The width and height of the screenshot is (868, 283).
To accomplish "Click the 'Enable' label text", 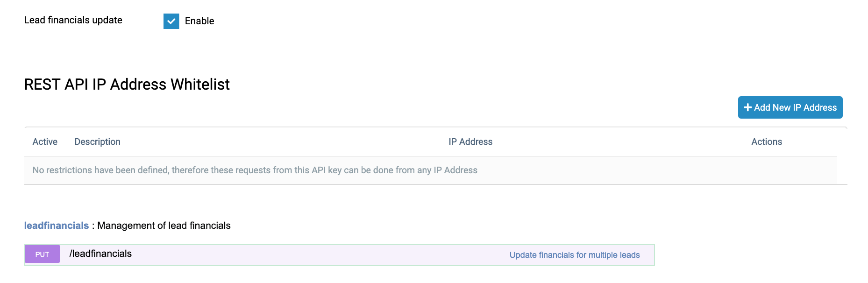I will point(199,21).
